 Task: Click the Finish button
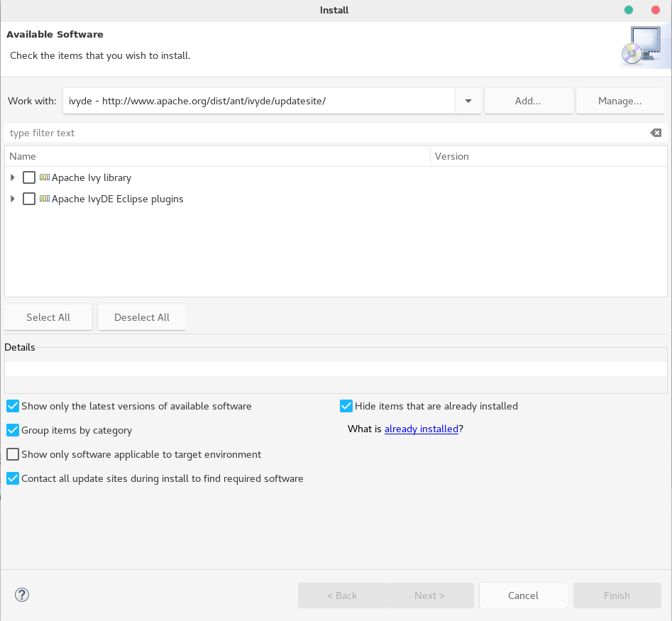pyautogui.click(x=617, y=595)
